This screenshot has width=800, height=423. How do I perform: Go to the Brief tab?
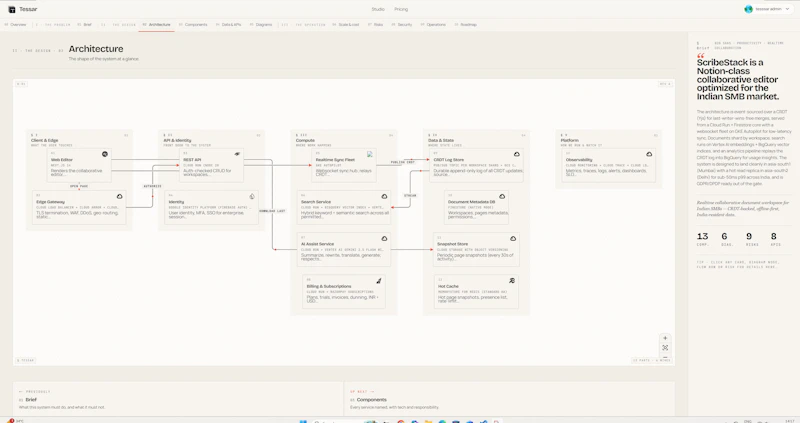[85, 24]
